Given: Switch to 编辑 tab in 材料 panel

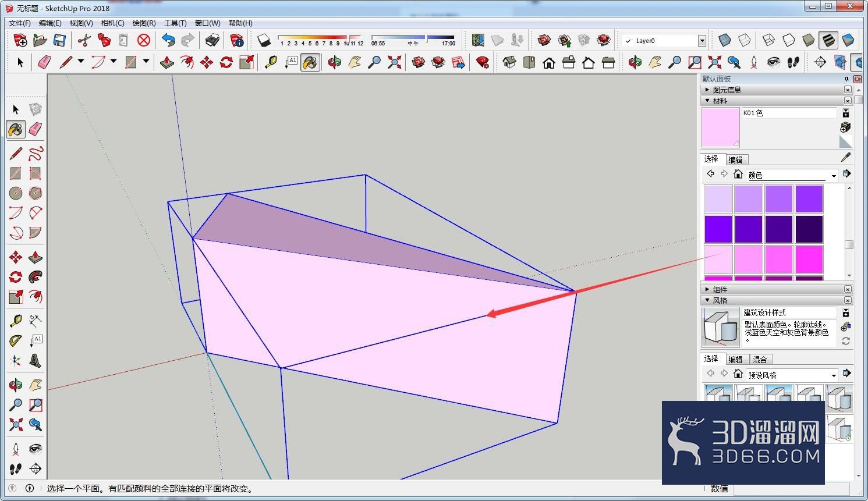Looking at the screenshot, I should click(736, 159).
